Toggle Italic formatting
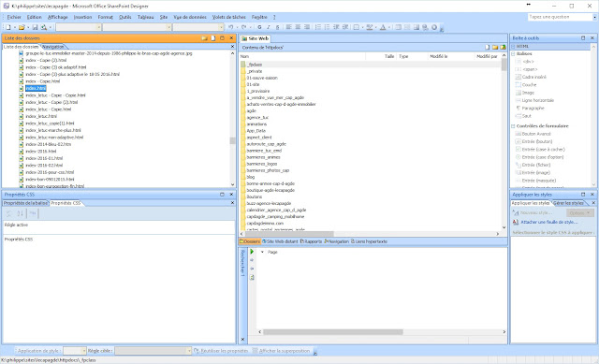This screenshot has height=364, width=599. (x=269, y=27)
